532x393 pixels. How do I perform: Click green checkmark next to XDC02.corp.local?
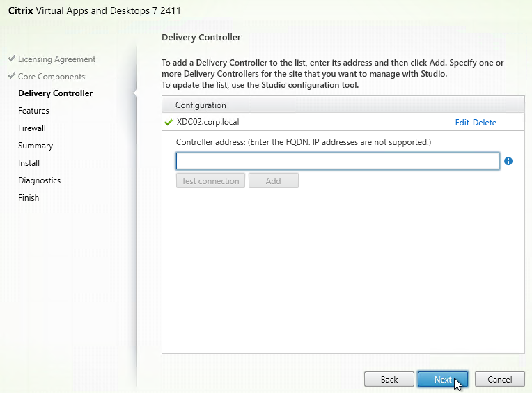tap(169, 122)
